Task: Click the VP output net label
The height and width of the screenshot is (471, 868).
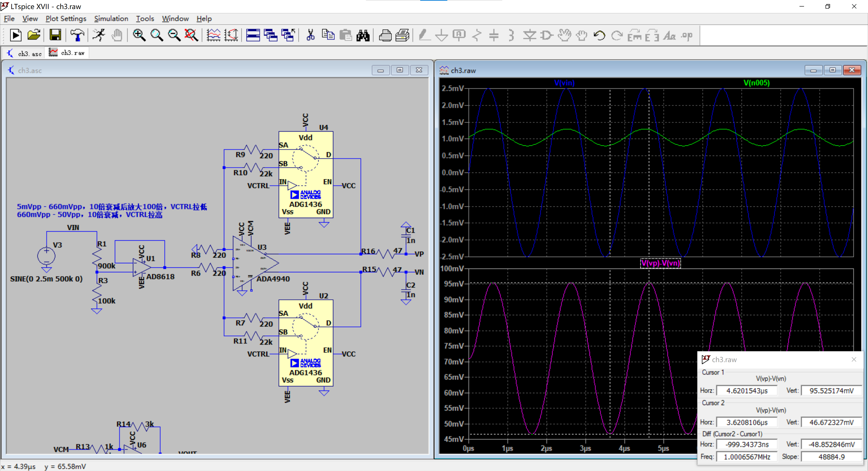Action: (419, 254)
